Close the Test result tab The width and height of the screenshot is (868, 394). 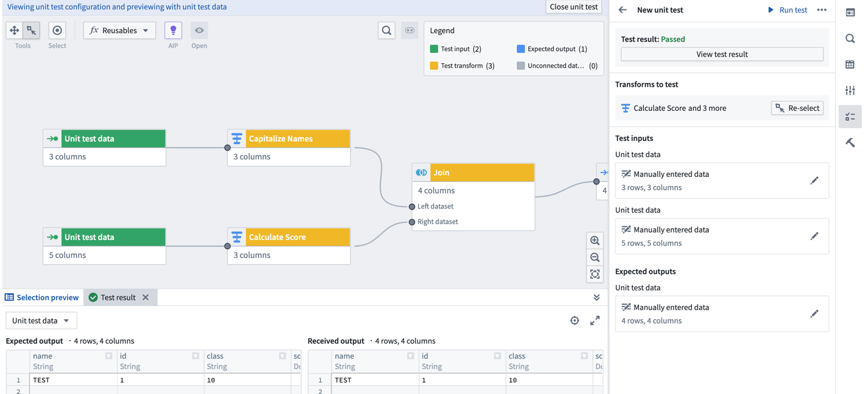point(146,297)
